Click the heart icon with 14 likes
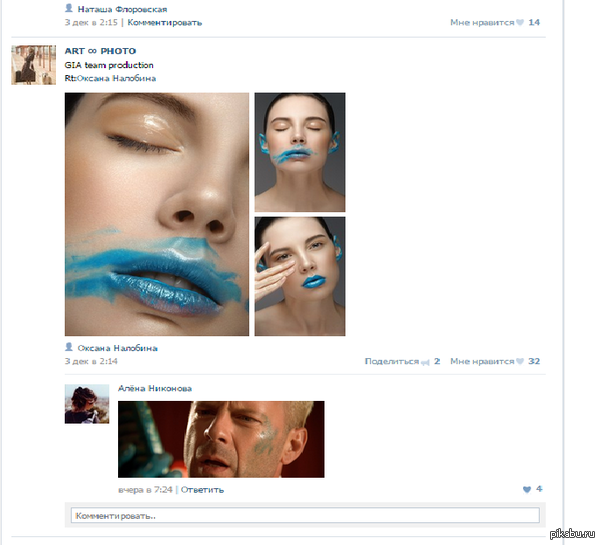This screenshot has width=600, height=545. tap(520, 22)
